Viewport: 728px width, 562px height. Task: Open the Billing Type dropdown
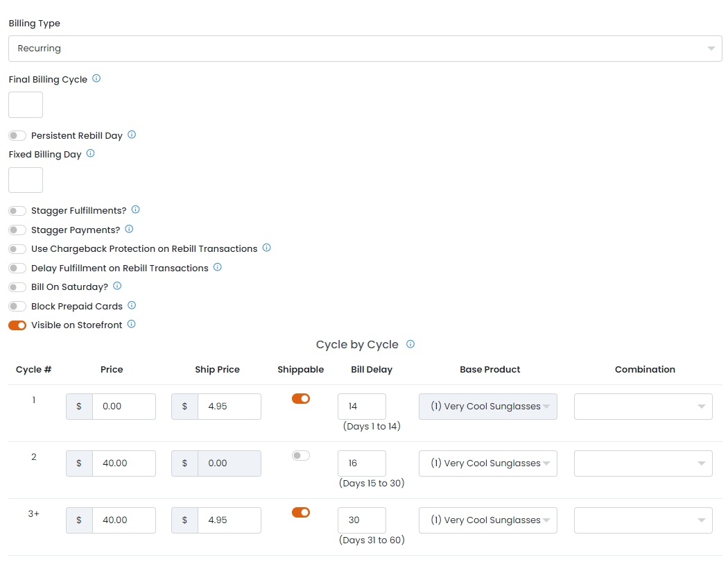[365, 49]
